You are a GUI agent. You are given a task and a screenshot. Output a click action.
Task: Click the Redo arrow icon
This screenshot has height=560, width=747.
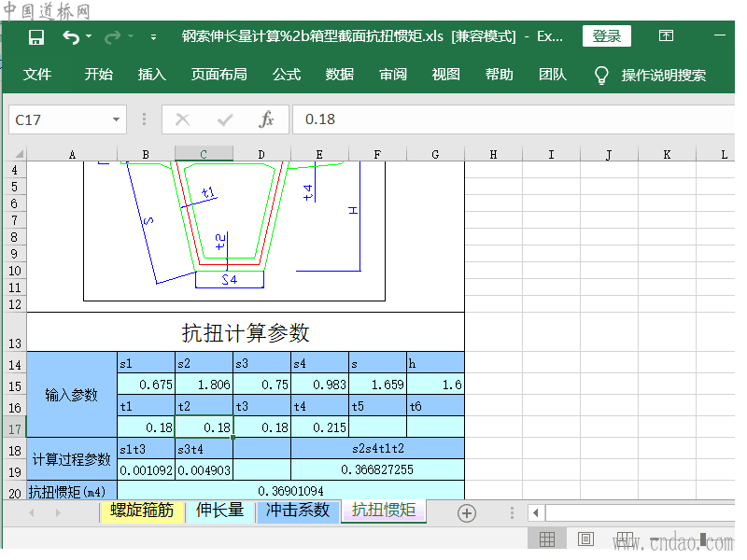click(112, 36)
